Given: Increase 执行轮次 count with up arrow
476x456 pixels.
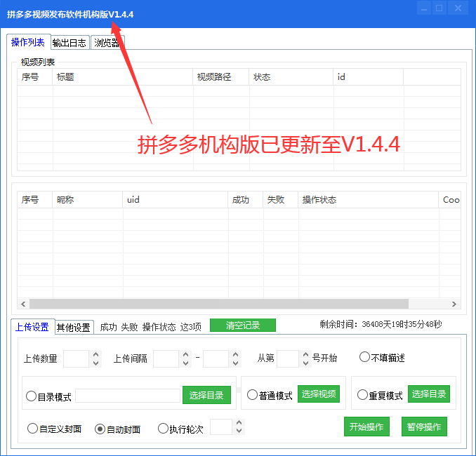Looking at the screenshot, I should [239, 422].
